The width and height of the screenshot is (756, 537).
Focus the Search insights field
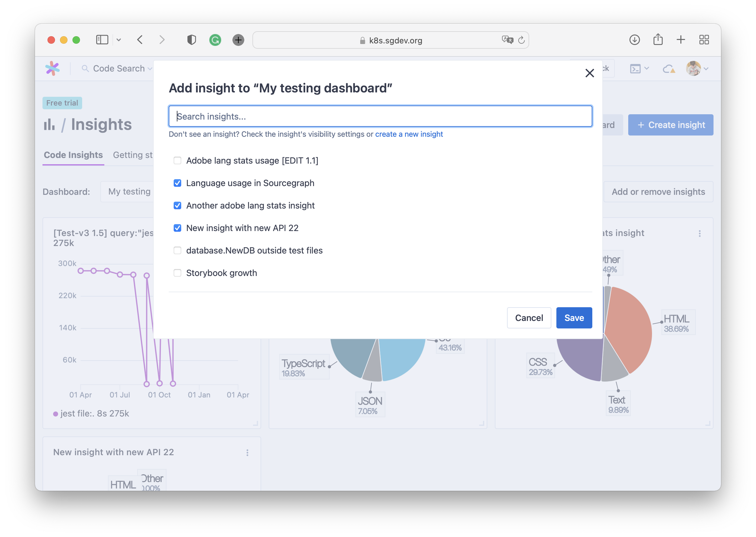(x=380, y=116)
